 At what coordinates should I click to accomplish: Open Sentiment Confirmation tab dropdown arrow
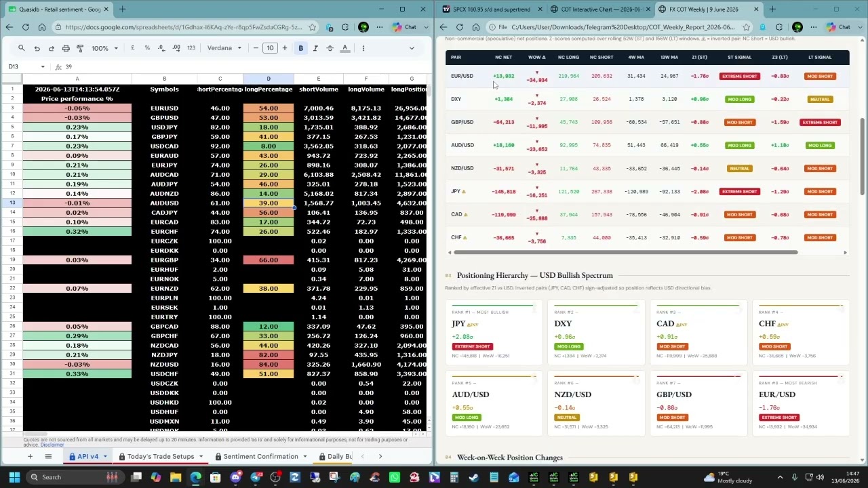(x=304, y=456)
